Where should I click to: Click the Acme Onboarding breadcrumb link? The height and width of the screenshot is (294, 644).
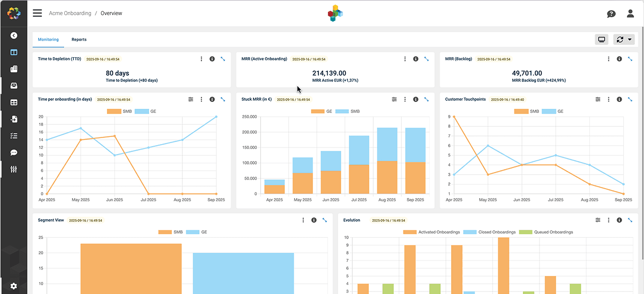(x=70, y=13)
